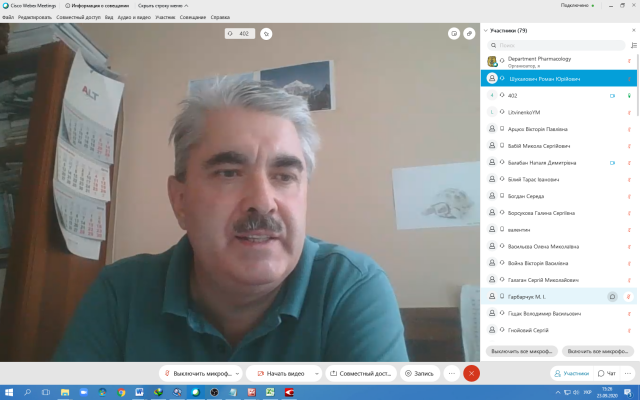Open more options ellipsis in control bar
Screen dimensions: 640x400
(x=451, y=373)
